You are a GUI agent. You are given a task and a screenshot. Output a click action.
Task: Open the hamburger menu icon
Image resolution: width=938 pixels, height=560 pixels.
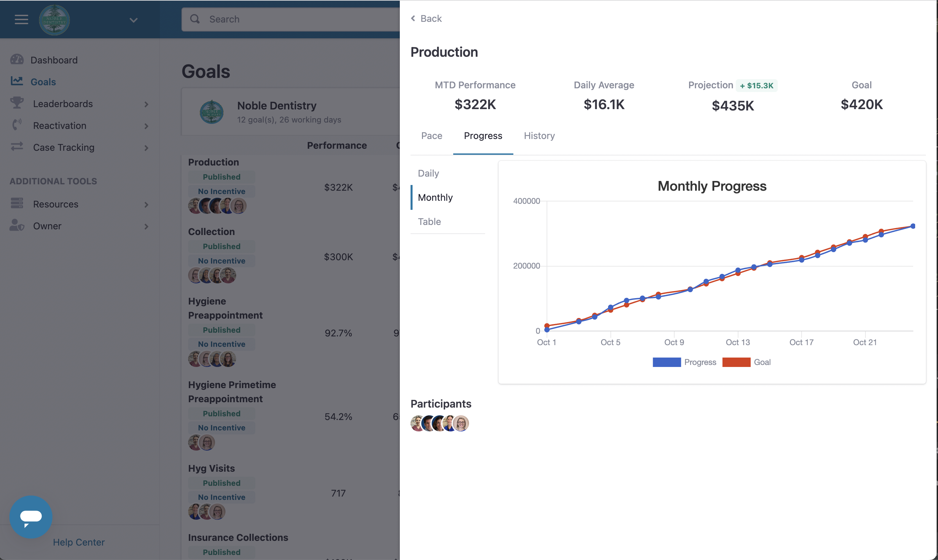click(22, 19)
